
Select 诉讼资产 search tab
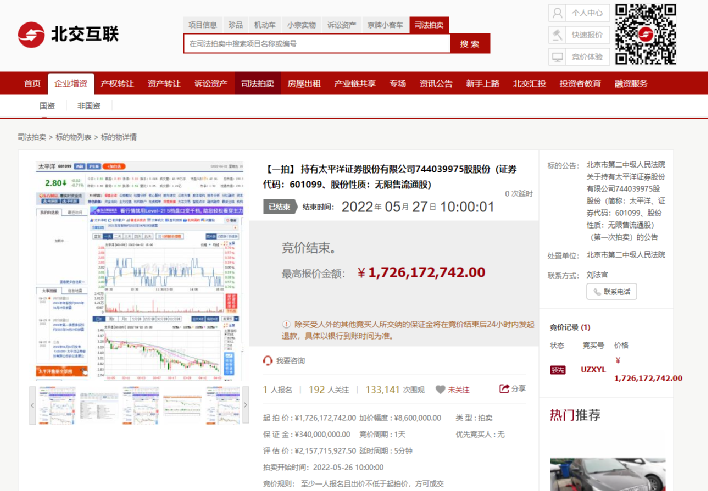(x=341, y=25)
